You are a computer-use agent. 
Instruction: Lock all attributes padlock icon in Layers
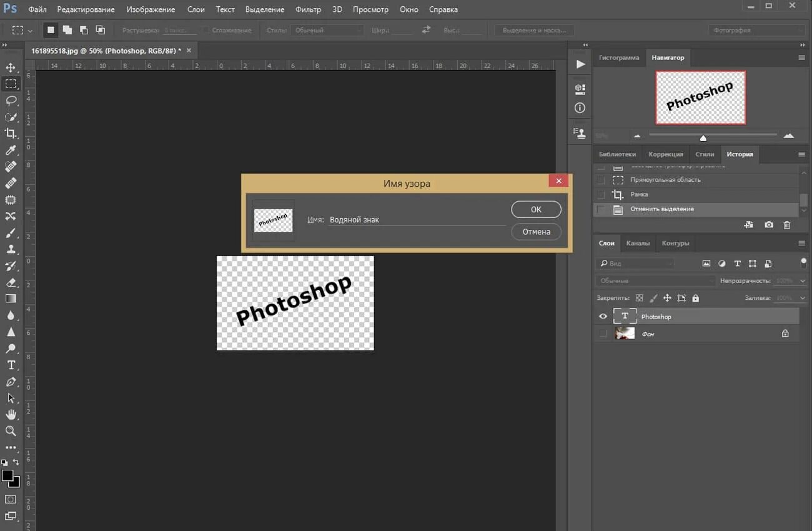(695, 299)
